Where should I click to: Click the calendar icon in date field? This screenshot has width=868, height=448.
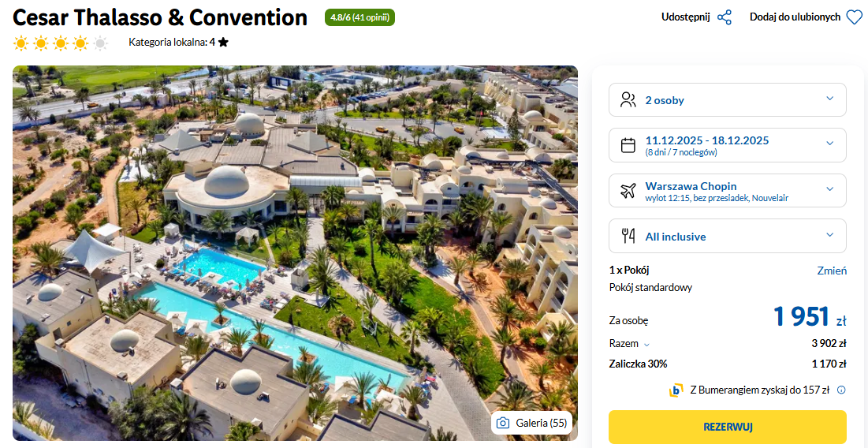point(628,145)
